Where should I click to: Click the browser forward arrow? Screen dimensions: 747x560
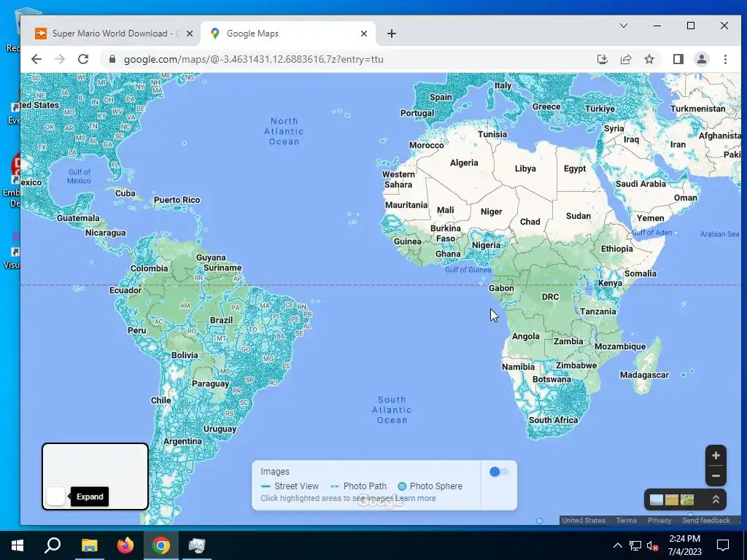[60, 59]
